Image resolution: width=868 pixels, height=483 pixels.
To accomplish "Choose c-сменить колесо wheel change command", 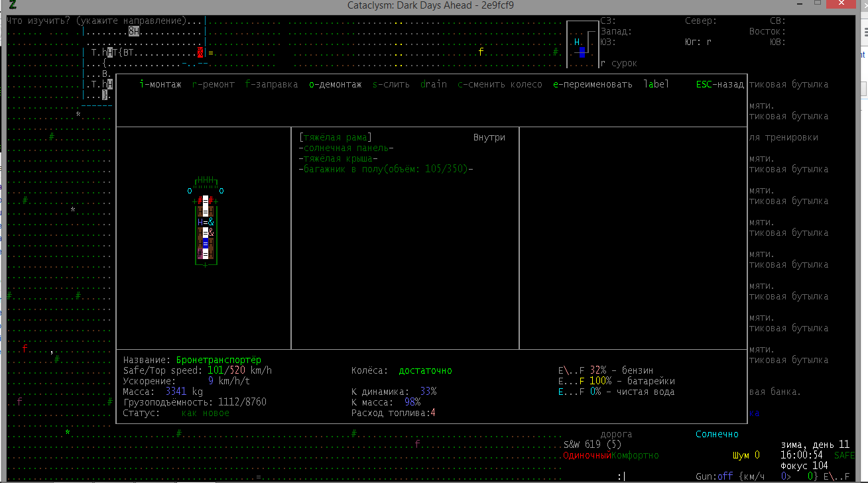I will click(500, 85).
